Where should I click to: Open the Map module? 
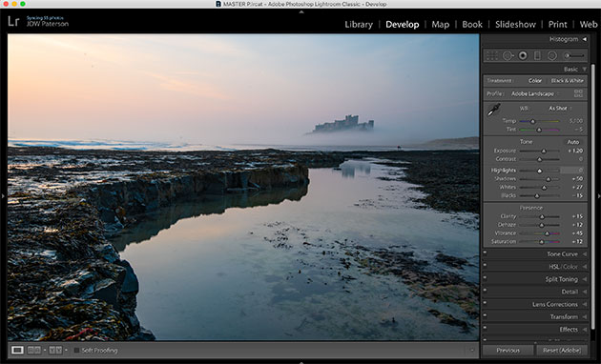(x=441, y=25)
